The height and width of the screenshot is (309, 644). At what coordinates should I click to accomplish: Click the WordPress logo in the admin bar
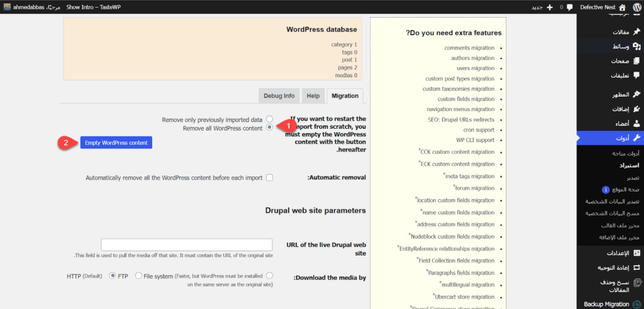point(635,7)
